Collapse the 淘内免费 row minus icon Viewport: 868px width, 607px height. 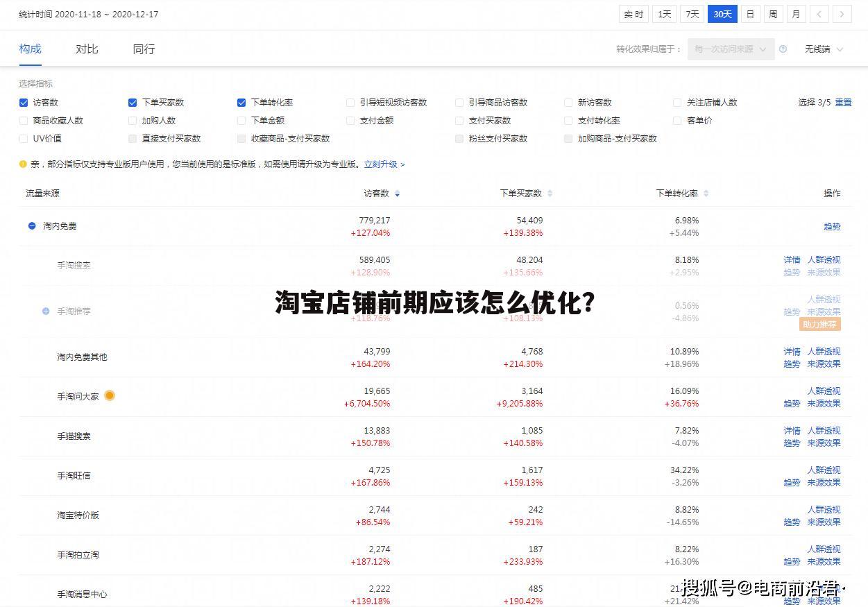[x=32, y=226]
